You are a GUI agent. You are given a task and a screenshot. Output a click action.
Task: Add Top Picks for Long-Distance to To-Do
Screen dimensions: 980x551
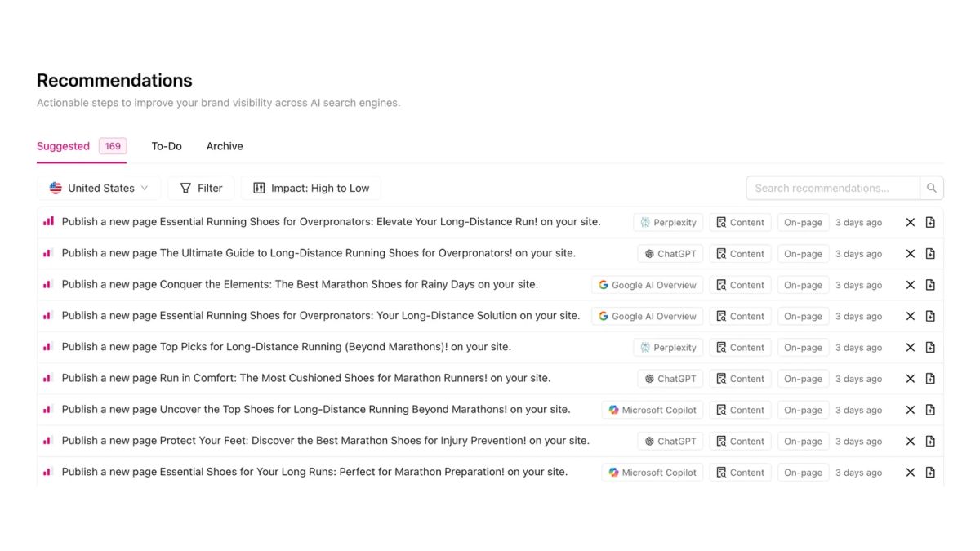pyautogui.click(x=930, y=347)
